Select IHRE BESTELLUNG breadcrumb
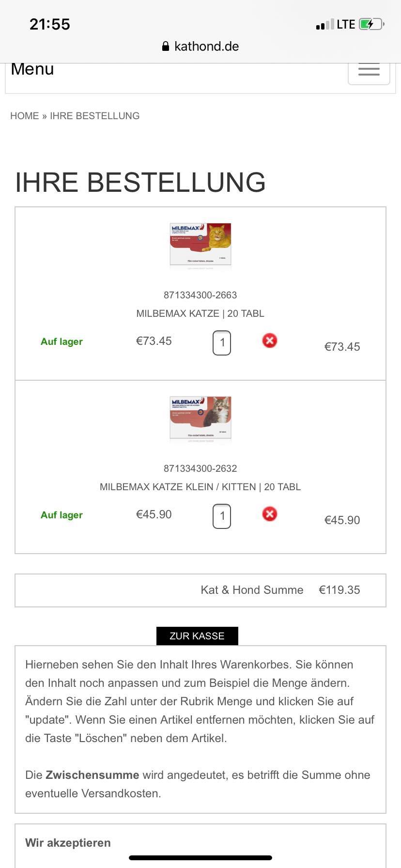 pyautogui.click(x=95, y=116)
